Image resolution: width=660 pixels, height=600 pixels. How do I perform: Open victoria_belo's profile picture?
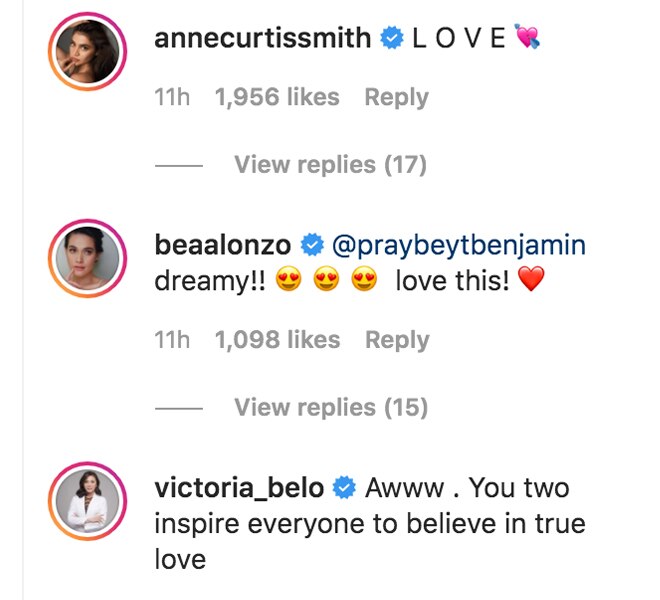(88, 501)
